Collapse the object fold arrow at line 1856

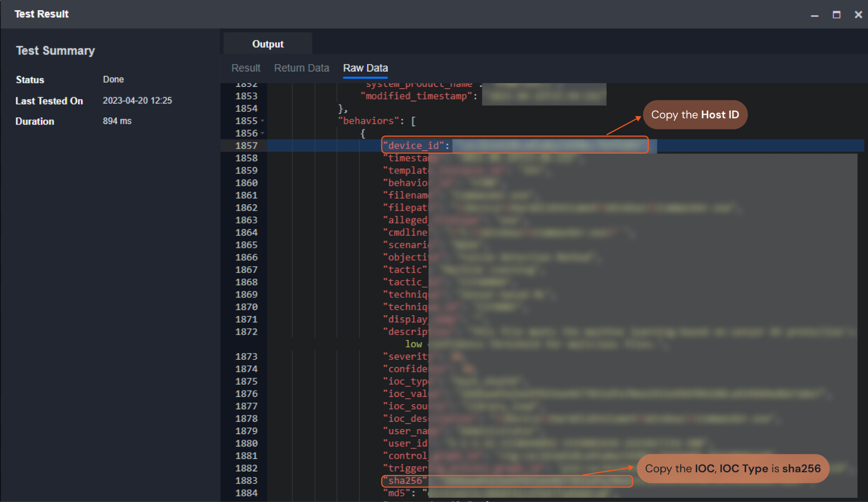263,133
